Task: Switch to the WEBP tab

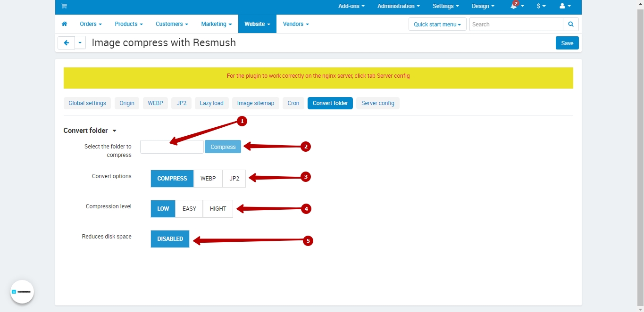Action: tap(155, 103)
